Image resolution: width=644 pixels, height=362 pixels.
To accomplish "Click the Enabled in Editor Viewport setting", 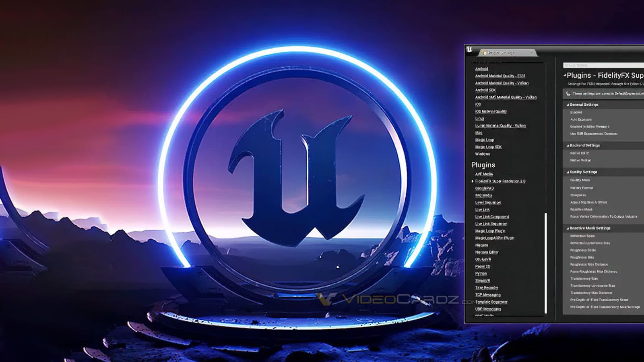I will [603, 127].
